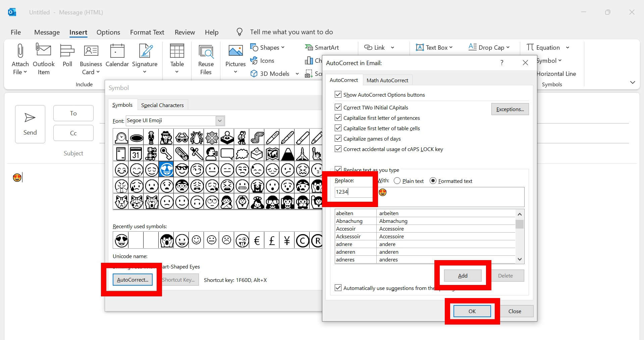Insert a Poll
Viewport: 644px width, 340px height.
coord(67,55)
